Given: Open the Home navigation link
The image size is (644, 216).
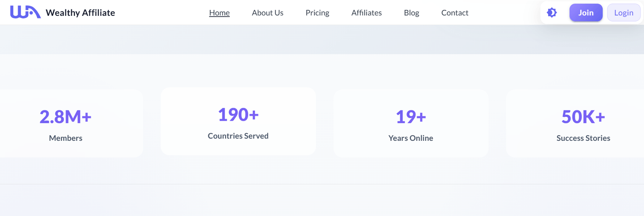Looking at the screenshot, I should 219,13.
